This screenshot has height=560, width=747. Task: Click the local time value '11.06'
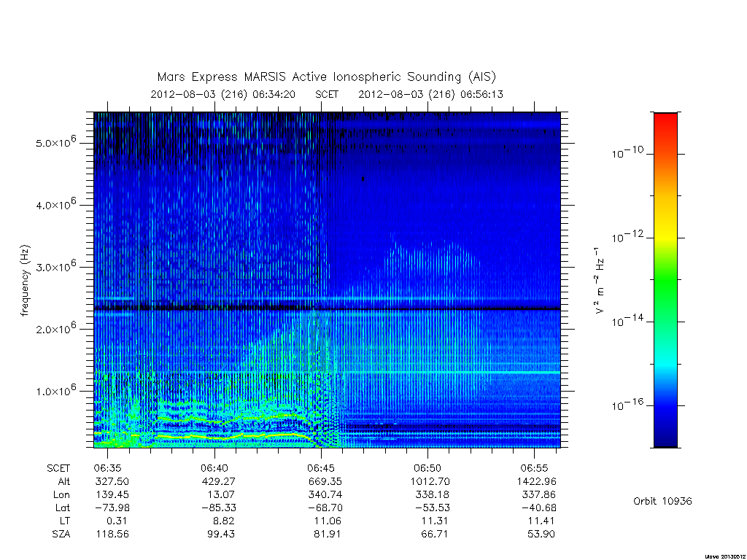tap(328, 521)
